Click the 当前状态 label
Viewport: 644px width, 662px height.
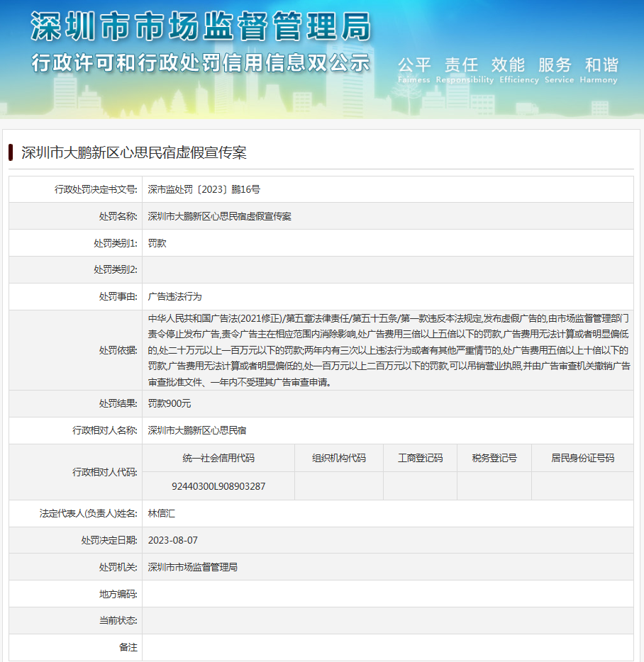pos(118,620)
